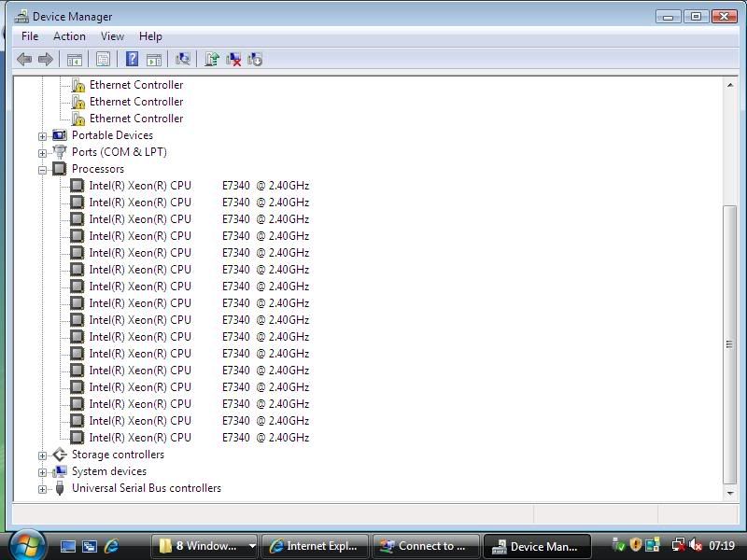Open the Security Center shield tray icon

tap(635, 544)
